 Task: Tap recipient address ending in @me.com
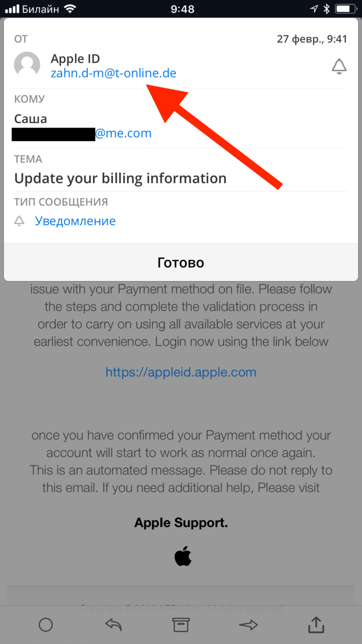click(82, 133)
